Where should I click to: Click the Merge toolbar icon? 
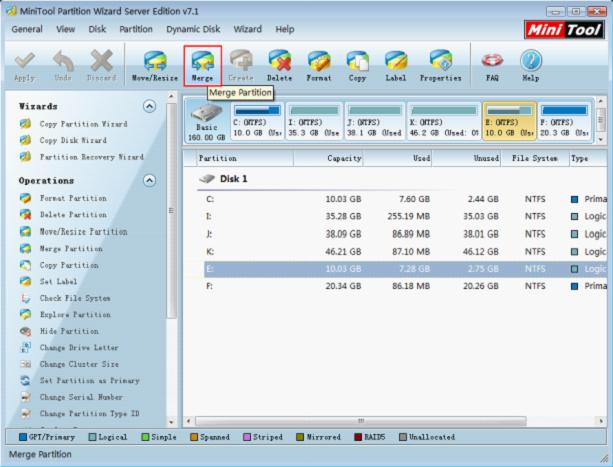click(202, 61)
